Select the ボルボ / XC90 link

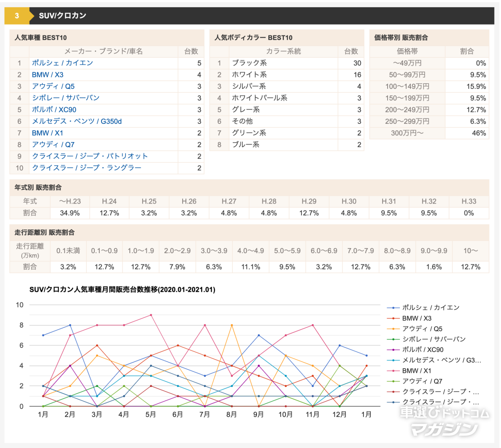[x=54, y=110]
